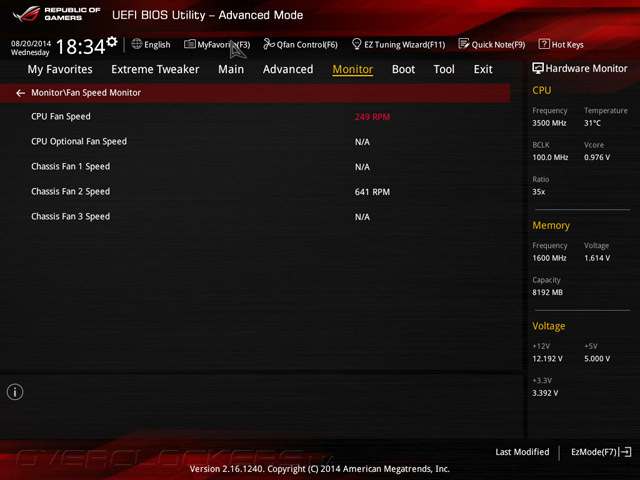The width and height of the screenshot is (640, 480).
Task: Select the Monitor tab
Action: pos(353,69)
